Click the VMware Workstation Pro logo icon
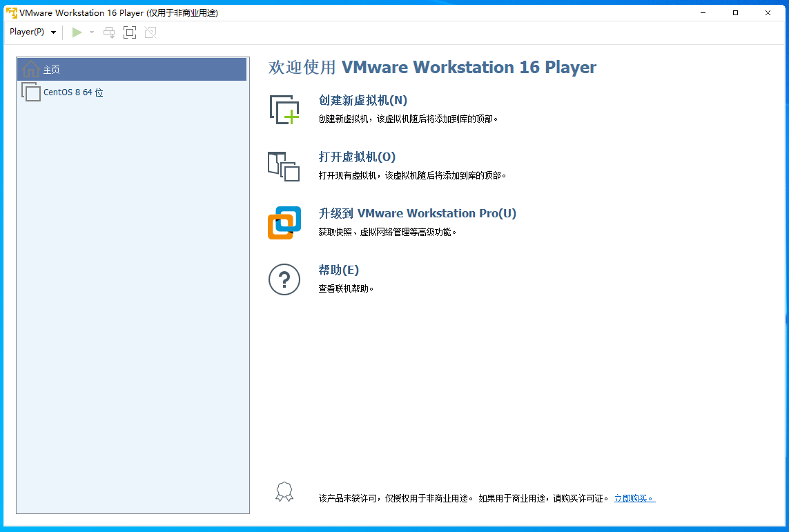Viewport: 789px width, 532px height. [284, 223]
